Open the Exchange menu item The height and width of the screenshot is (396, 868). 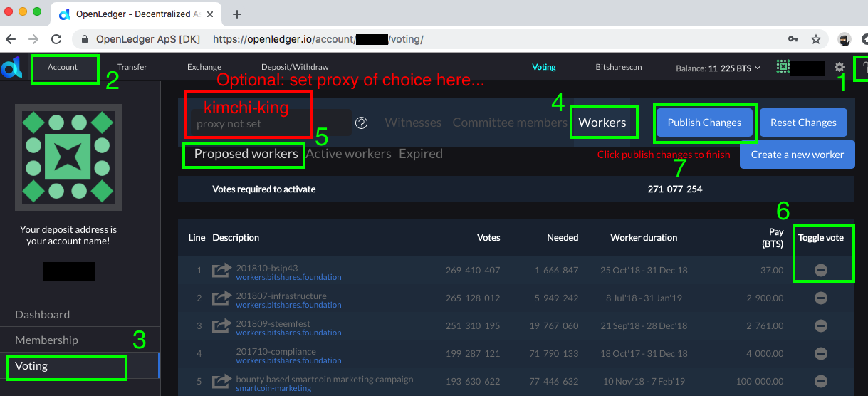[x=204, y=67]
